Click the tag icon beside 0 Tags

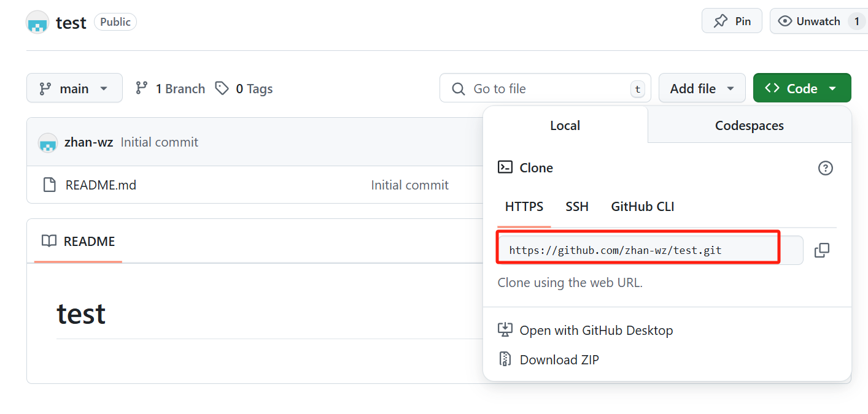(x=222, y=88)
